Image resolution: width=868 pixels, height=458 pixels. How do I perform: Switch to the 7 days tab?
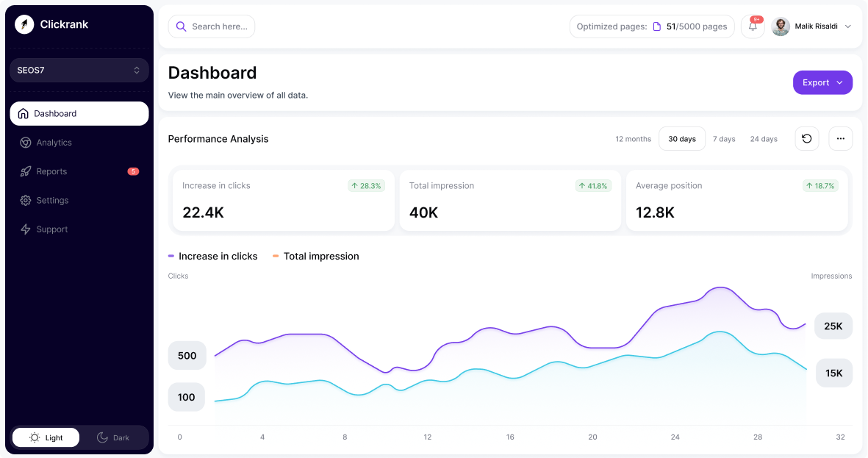[x=723, y=139]
